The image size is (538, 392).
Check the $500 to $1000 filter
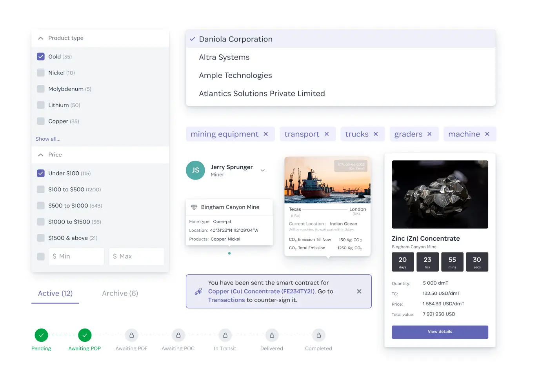click(x=41, y=205)
